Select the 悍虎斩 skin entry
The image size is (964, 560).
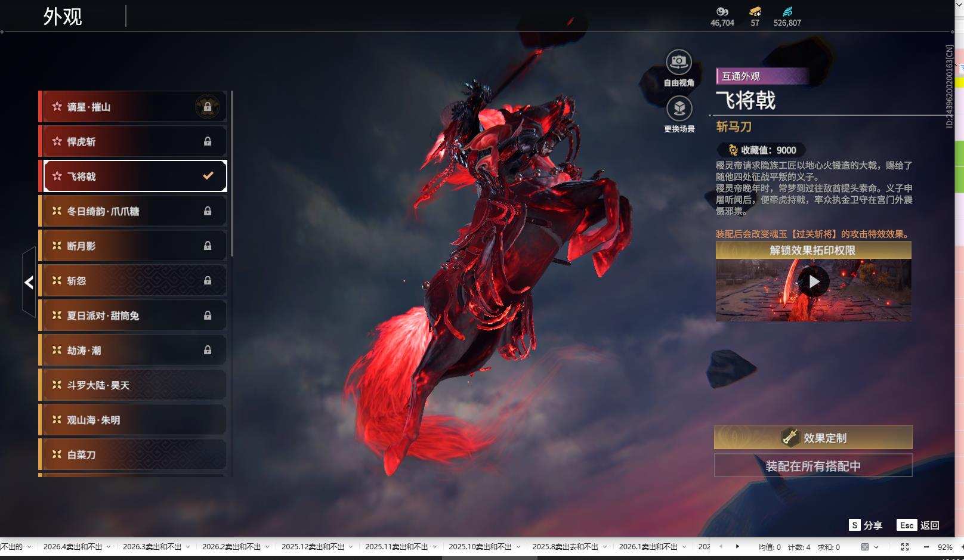point(132,141)
